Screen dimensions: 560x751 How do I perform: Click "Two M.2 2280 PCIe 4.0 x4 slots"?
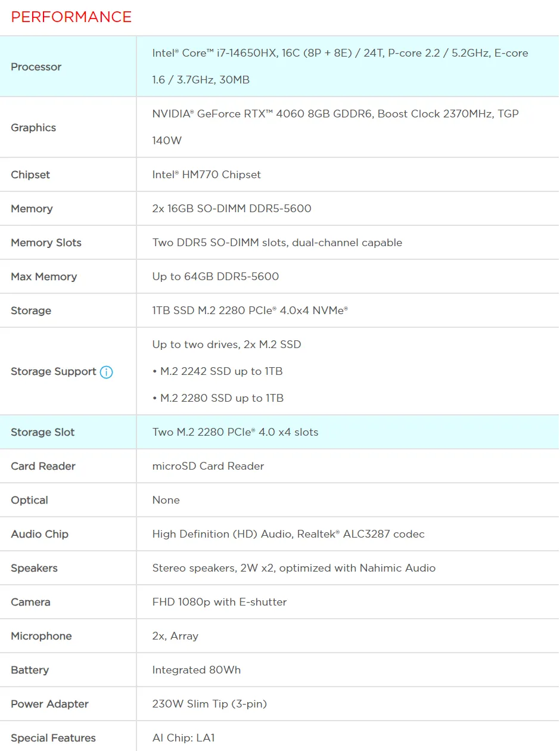pyautogui.click(x=235, y=432)
